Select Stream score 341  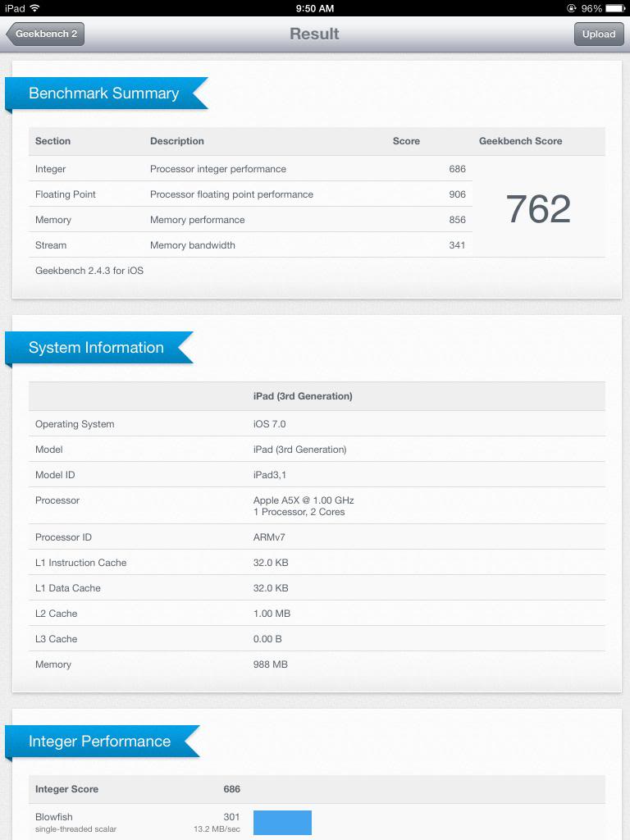pos(457,245)
